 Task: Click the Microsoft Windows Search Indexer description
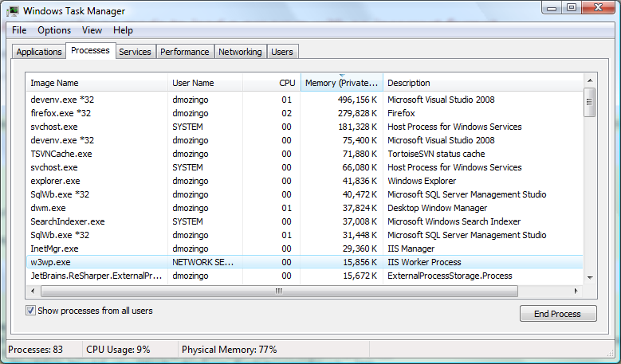[454, 221]
